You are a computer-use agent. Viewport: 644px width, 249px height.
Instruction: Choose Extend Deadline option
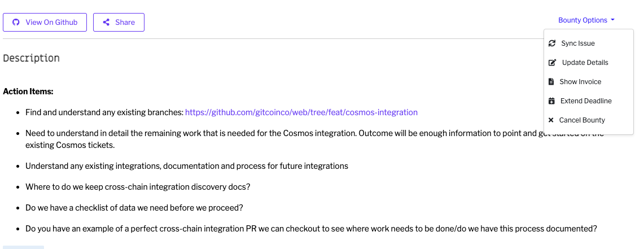pyautogui.click(x=586, y=101)
